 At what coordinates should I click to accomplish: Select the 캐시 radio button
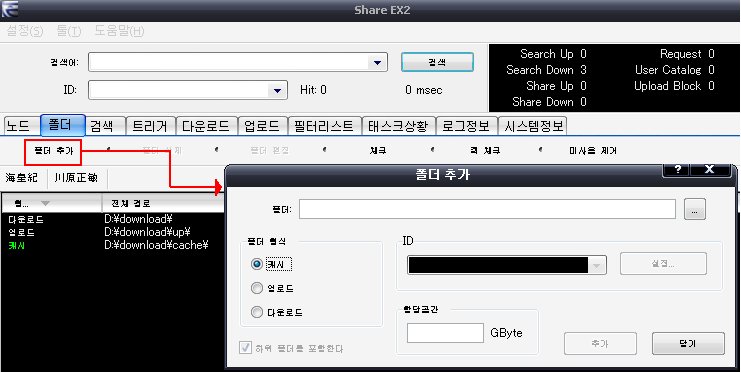pos(257,264)
